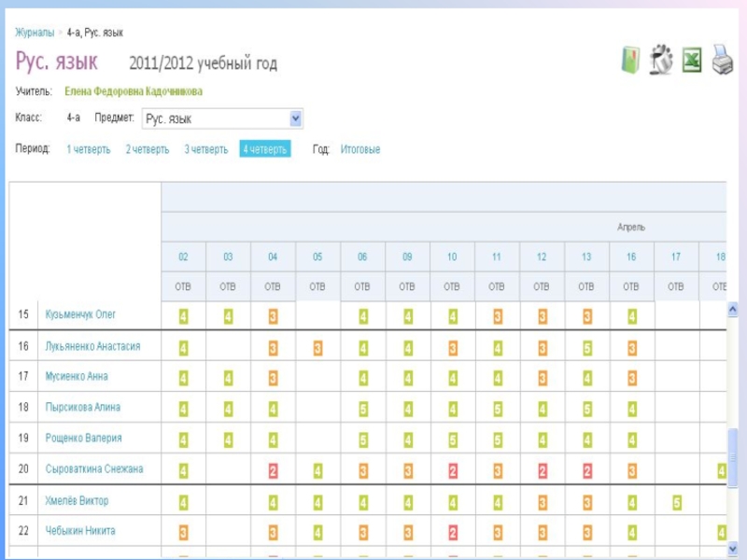
Task: Open student Сыроваткина Снежана
Action: (94, 469)
